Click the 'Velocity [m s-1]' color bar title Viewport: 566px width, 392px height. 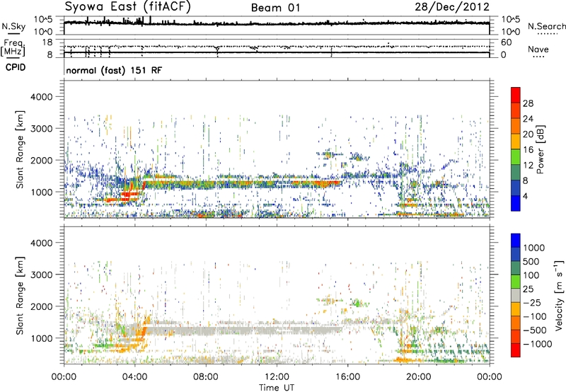point(559,295)
